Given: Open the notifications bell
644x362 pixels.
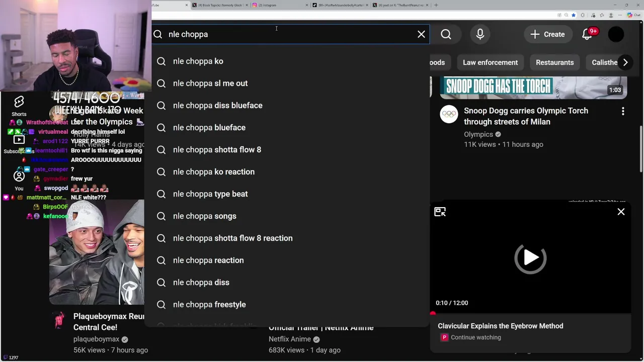Looking at the screenshot, I should coord(587,34).
